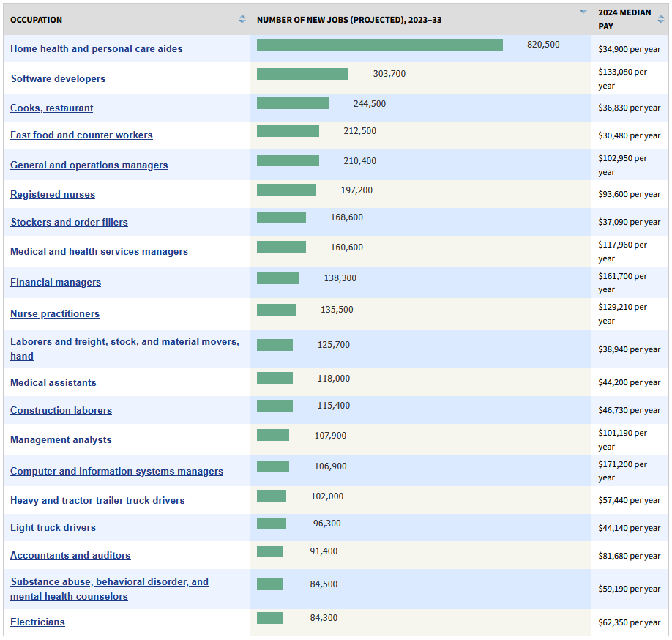The height and width of the screenshot is (640, 672).
Task: Select the Light truck drivers link
Action: point(53,528)
